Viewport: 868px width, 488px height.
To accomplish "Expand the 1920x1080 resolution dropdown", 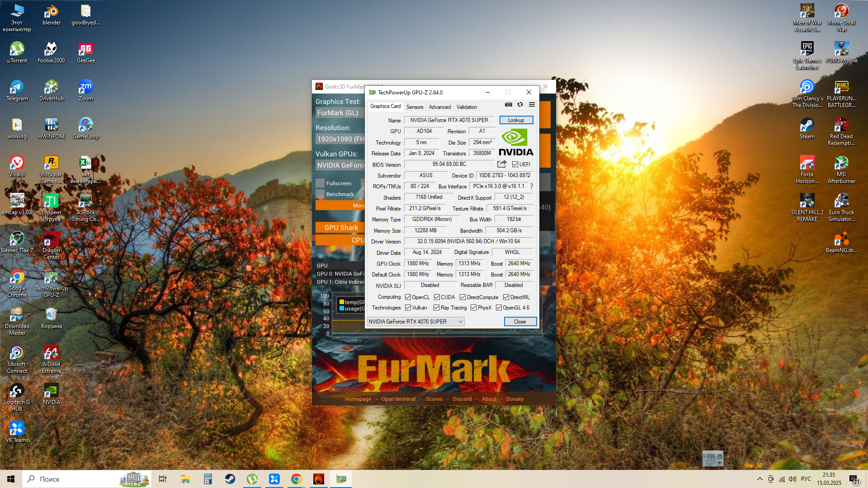I will [x=340, y=139].
